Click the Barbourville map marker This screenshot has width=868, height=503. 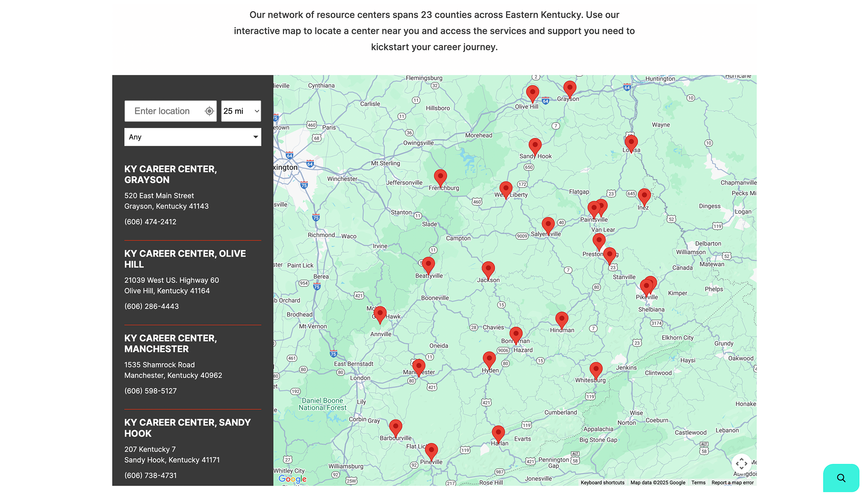(x=395, y=428)
